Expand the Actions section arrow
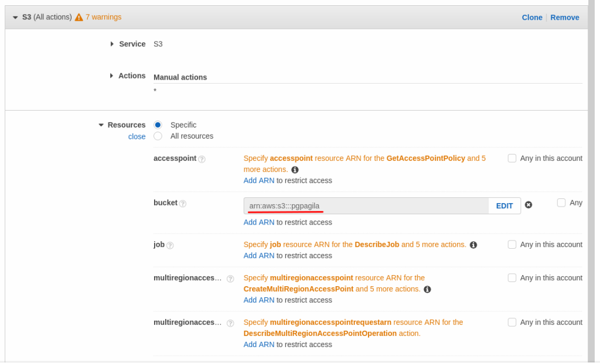The height and width of the screenshot is (364, 600). [x=112, y=75]
